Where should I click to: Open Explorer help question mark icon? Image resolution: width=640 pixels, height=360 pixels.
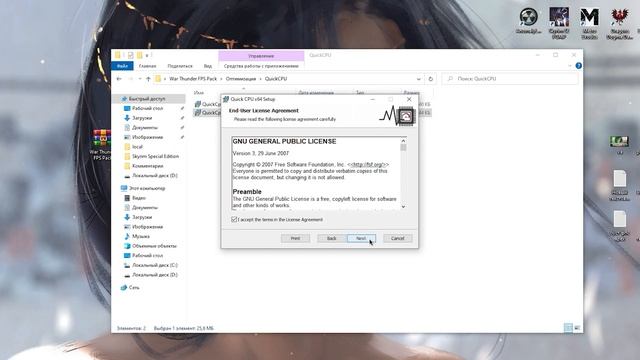(x=578, y=66)
